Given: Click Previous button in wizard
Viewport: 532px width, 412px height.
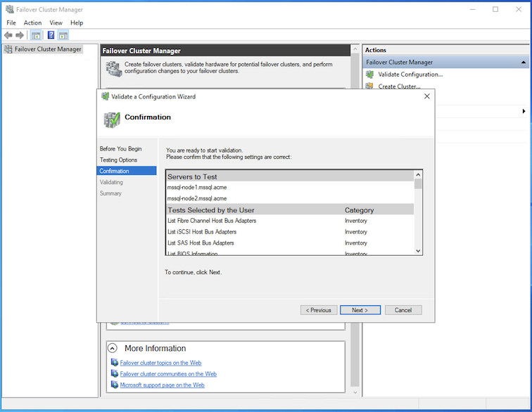Looking at the screenshot, I should 319,310.
